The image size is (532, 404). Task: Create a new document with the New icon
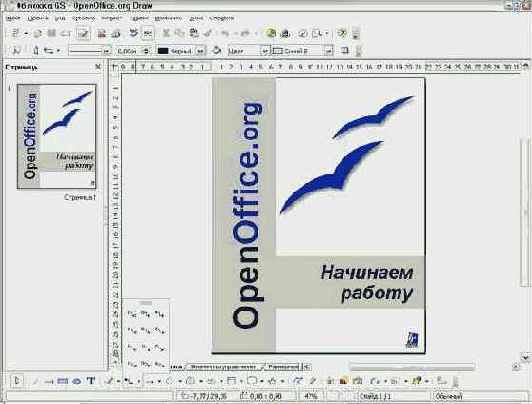pos(15,33)
